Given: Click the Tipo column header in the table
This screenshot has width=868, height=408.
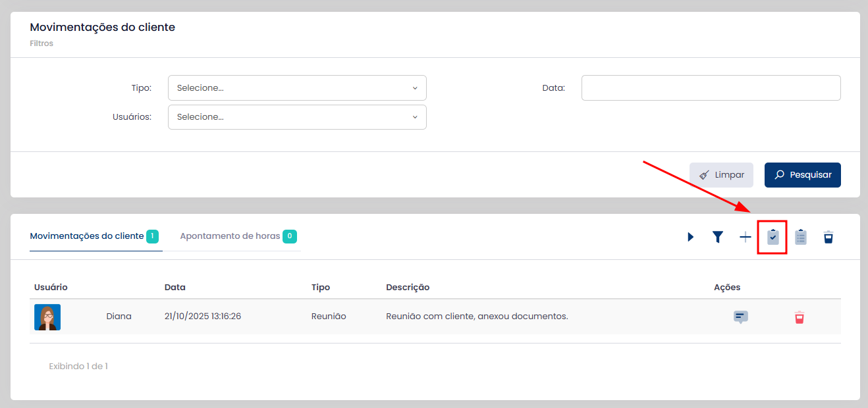Looking at the screenshot, I should (x=321, y=288).
